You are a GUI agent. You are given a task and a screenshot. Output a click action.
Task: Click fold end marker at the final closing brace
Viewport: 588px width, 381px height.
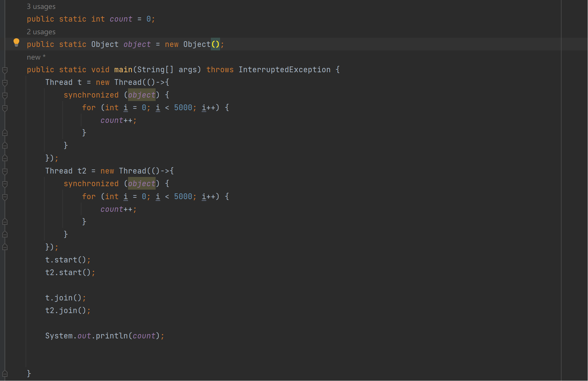click(5, 374)
